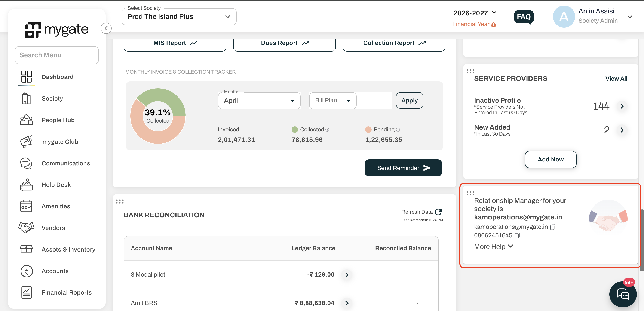Viewport: 644px width, 311px height.
Task: Click the Ledger Balance column header
Action: 313,248
